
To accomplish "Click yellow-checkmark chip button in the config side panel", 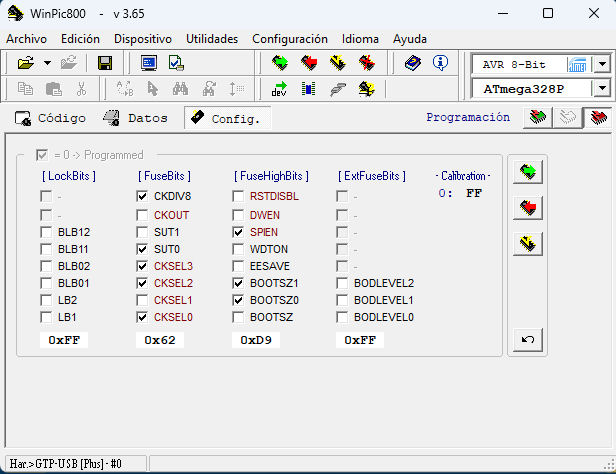I will [528, 244].
